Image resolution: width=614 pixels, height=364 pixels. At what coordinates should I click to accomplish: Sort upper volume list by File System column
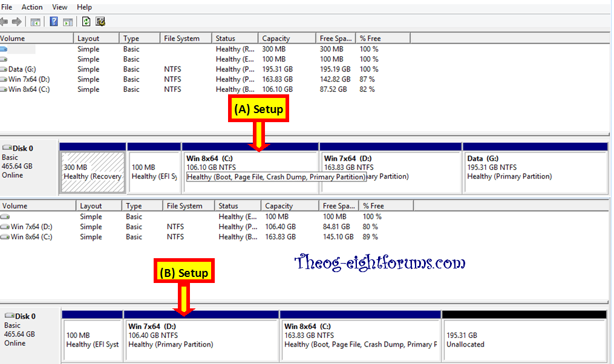pos(186,38)
